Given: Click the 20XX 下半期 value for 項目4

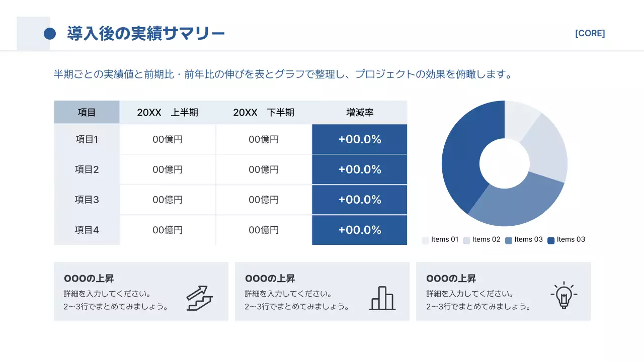Looking at the screenshot, I should [264, 230].
